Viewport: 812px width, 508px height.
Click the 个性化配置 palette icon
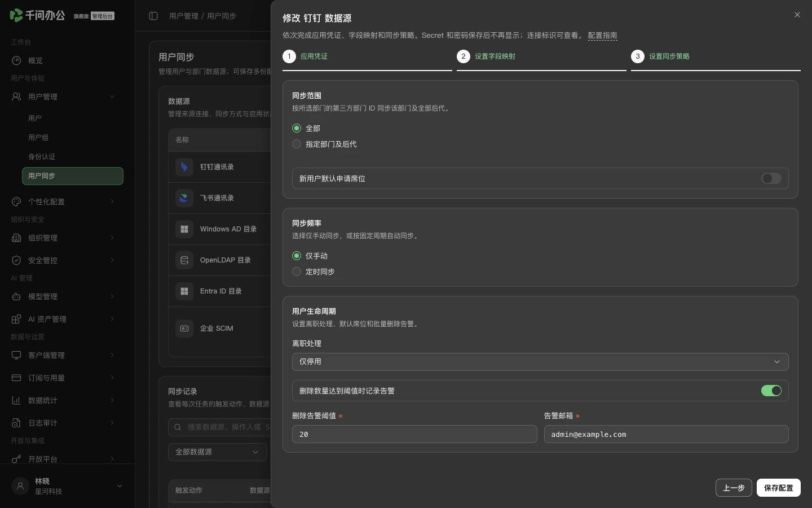(16, 202)
